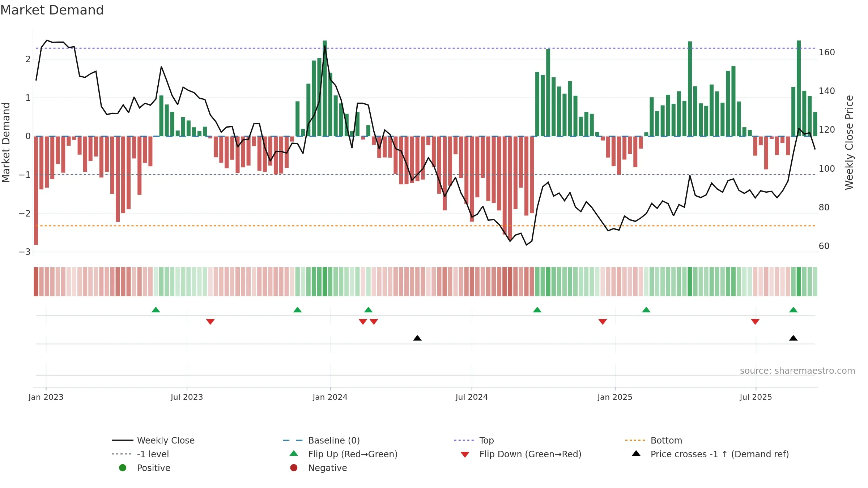This screenshot has height=488, width=868.
Task: Click the Jan 2025 x-axis label
Action: coord(615,397)
